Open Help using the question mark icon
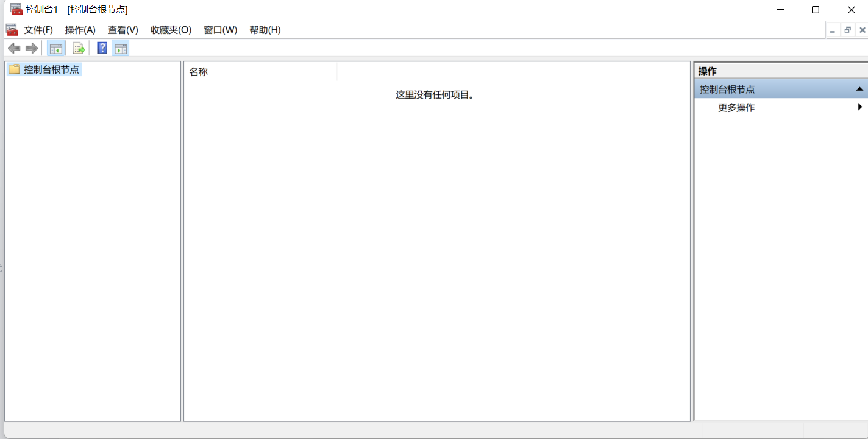Viewport: 868px width, 439px height. (x=101, y=47)
